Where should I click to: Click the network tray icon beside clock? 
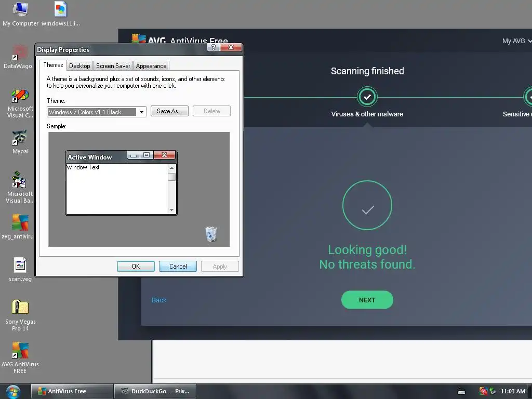tap(493, 391)
